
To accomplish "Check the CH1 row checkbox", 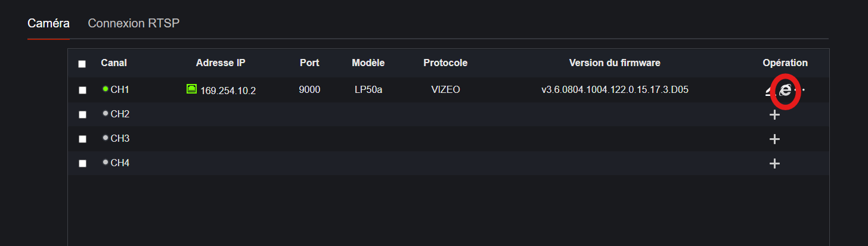I will click(x=82, y=90).
